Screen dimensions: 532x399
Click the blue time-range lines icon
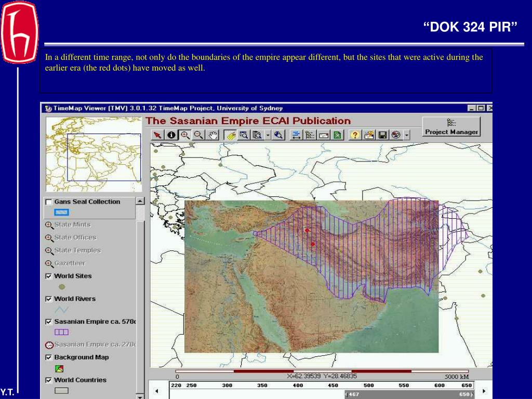pos(296,135)
